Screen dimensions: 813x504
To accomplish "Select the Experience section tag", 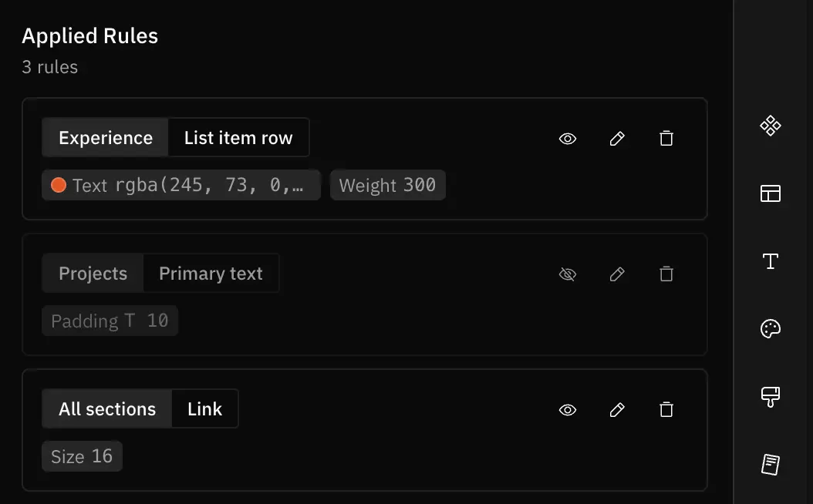I will pos(105,138).
